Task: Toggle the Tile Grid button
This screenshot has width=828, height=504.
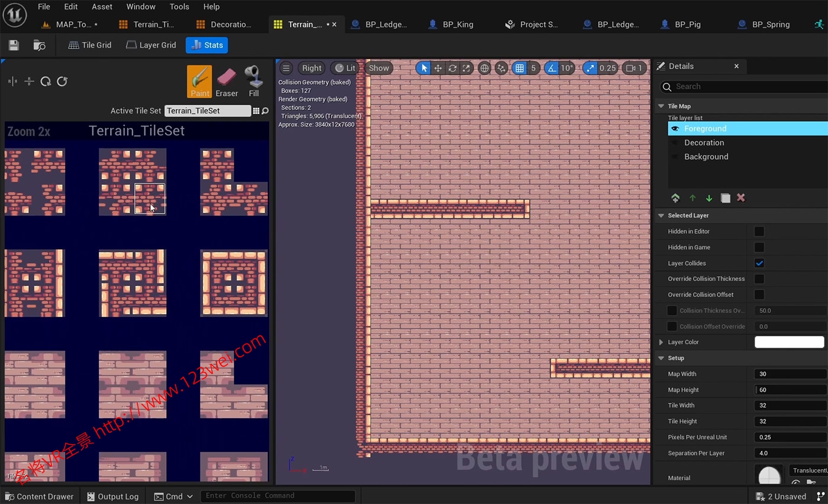Action: (x=90, y=45)
